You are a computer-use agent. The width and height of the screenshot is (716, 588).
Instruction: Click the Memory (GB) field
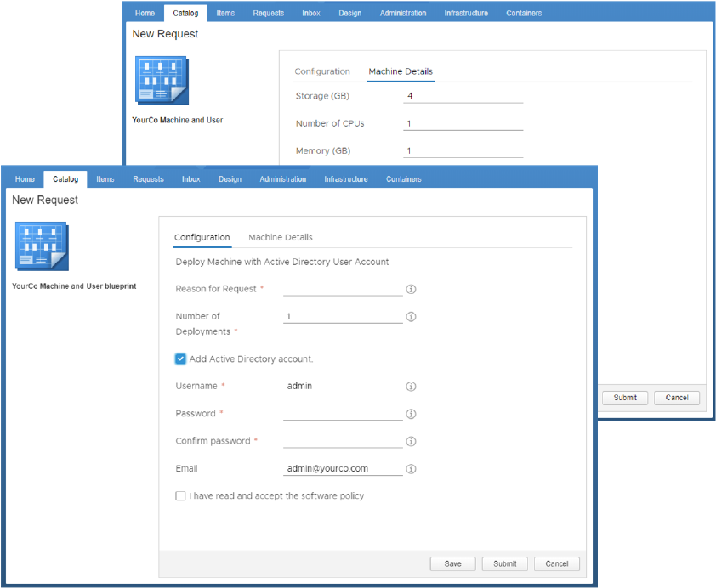pos(463,150)
